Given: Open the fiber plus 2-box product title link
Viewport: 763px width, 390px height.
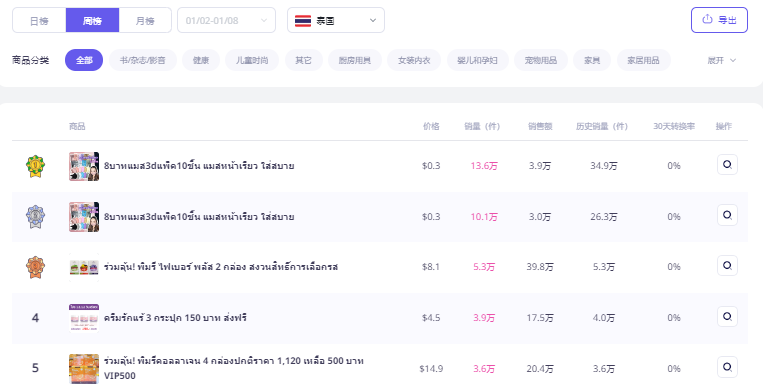Looking at the screenshot, I should [220, 267].
